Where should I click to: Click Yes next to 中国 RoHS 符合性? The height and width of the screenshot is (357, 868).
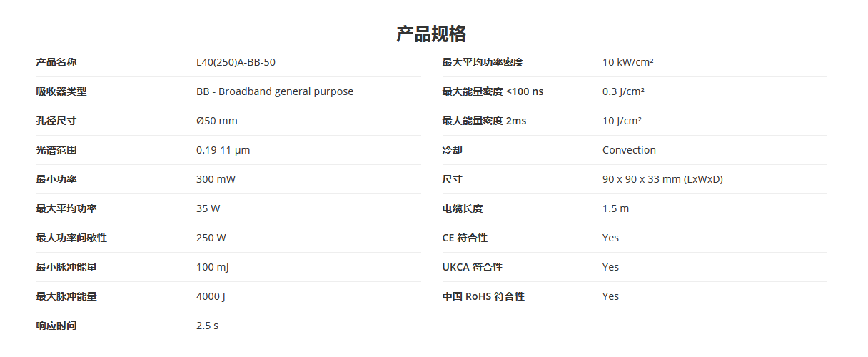(610, 296)
